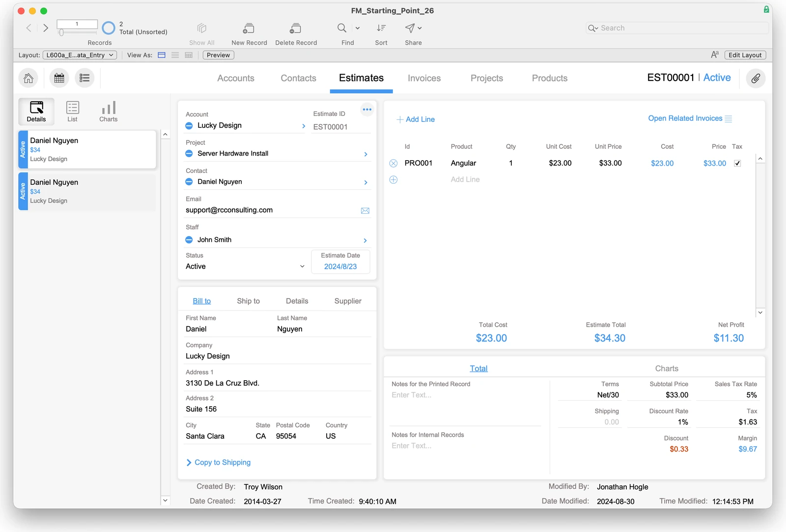
Task: Open the Contacts tab
Action: (x=298, y=78)
